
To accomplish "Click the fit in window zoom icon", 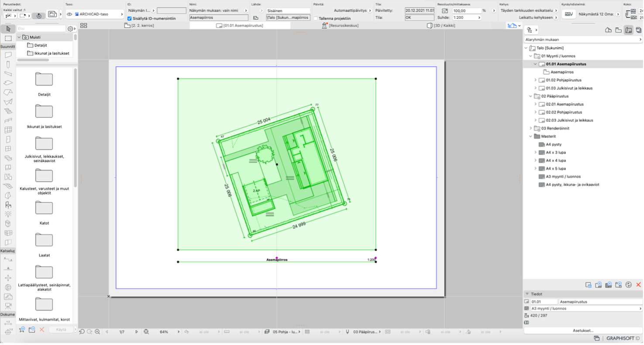I will 146,332.
